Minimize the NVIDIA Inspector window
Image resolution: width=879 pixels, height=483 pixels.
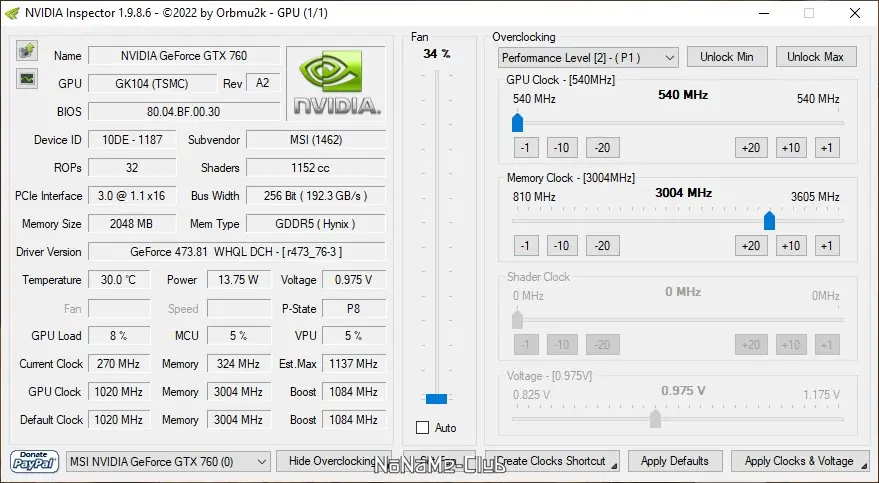[x=764, y=13]
